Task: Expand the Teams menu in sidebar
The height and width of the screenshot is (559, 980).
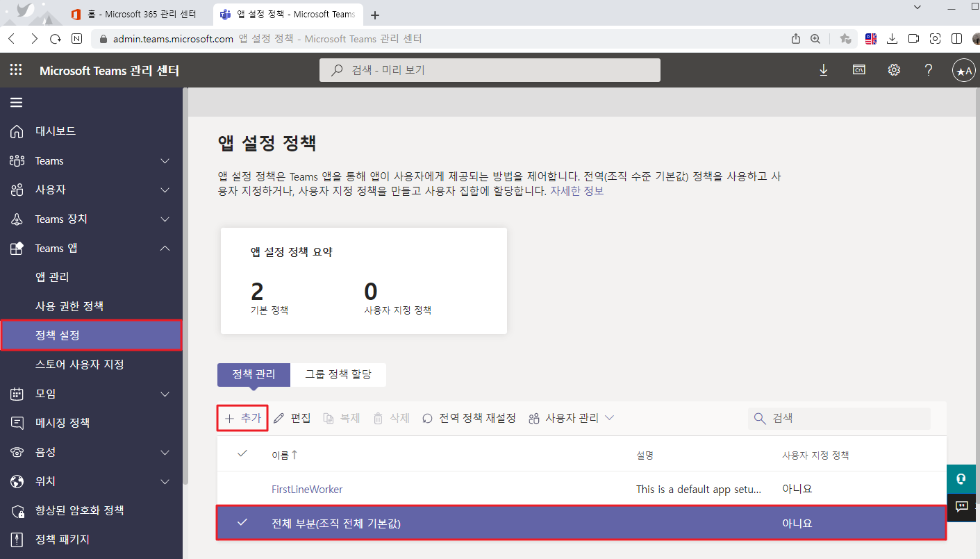Action: 165,161
